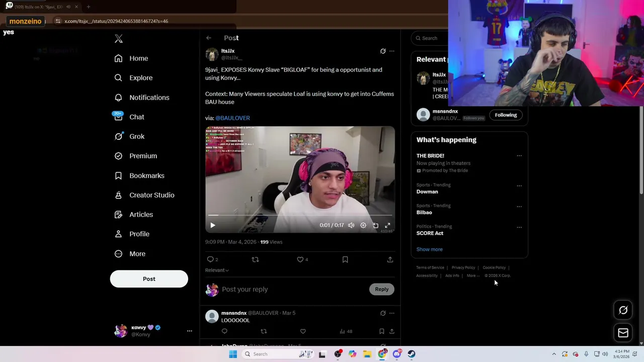Click the browser address bar URL

(116, 21)
